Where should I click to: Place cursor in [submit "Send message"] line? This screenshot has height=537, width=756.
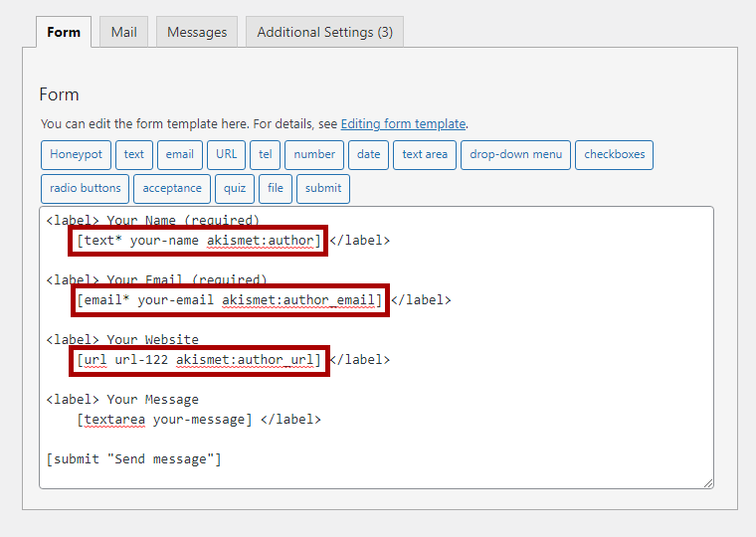click(x=133, y=458)
